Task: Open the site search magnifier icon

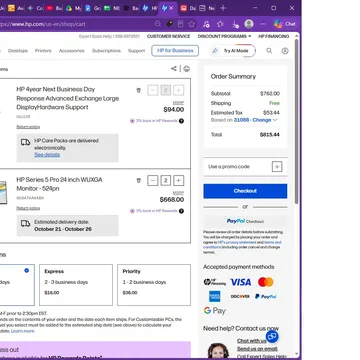Action: [269, 51]
